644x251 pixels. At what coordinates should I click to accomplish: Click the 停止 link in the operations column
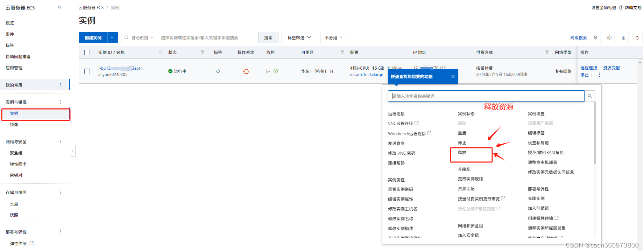pos(585,75)
